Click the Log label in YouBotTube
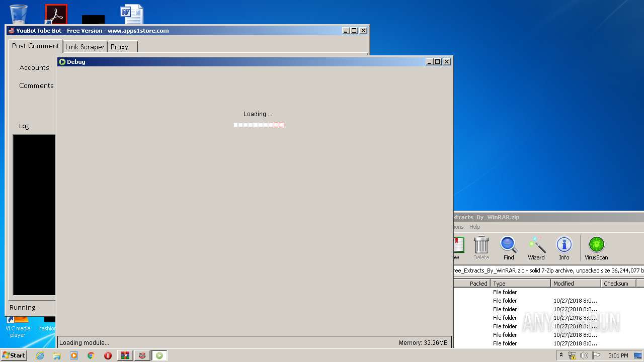This screenshot has width=644, height=362. tap(24, 126)
